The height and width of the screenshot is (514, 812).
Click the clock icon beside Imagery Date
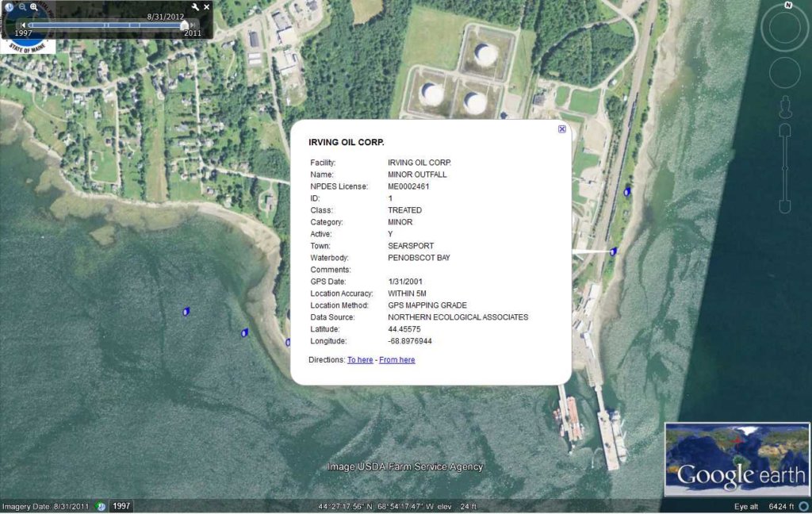[101, 506]
